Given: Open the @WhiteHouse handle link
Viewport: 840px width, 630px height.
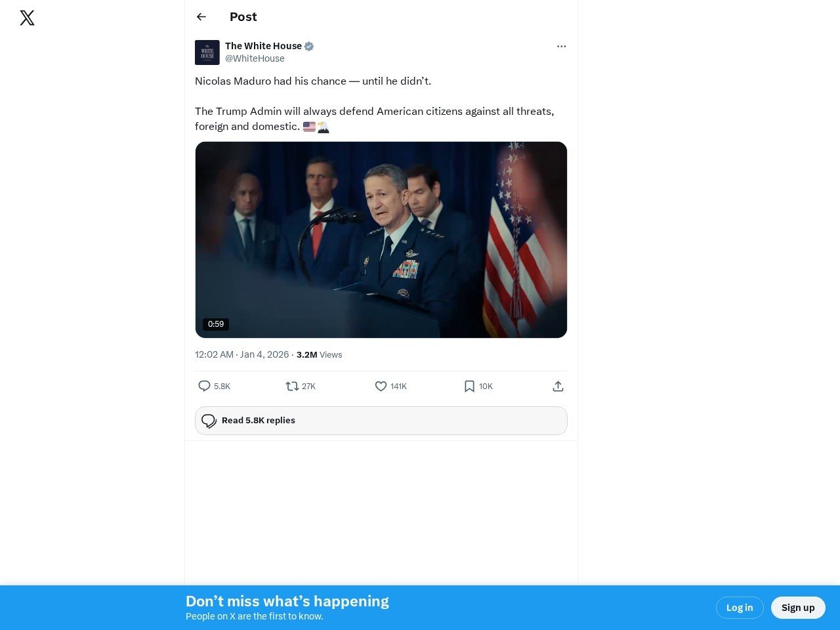Looking at the screenshot, I should 255,58.
